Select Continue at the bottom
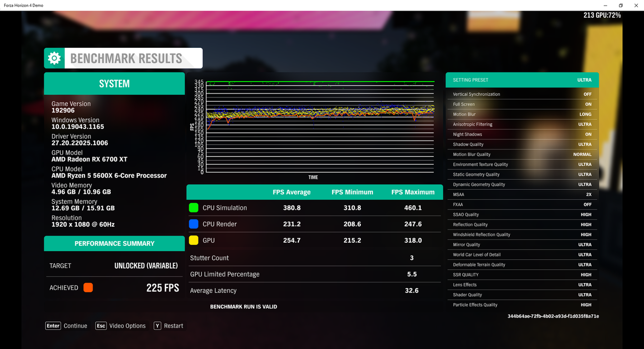This screenshot has height=349, width=644. pyautogui.click(x=75, y=326)
